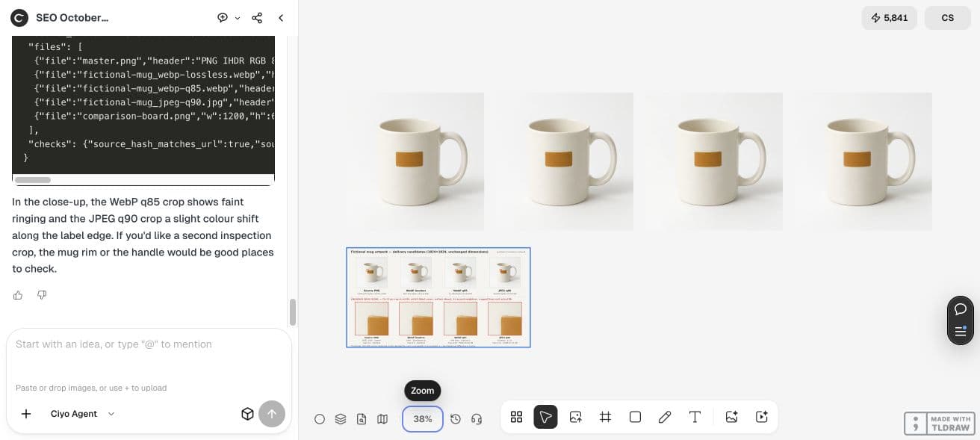Image resolution: width=980 pixels, height=440 pixels.
Task: Select the pencil draw tool
Action: pyautogui.click(x=665, y=417)
